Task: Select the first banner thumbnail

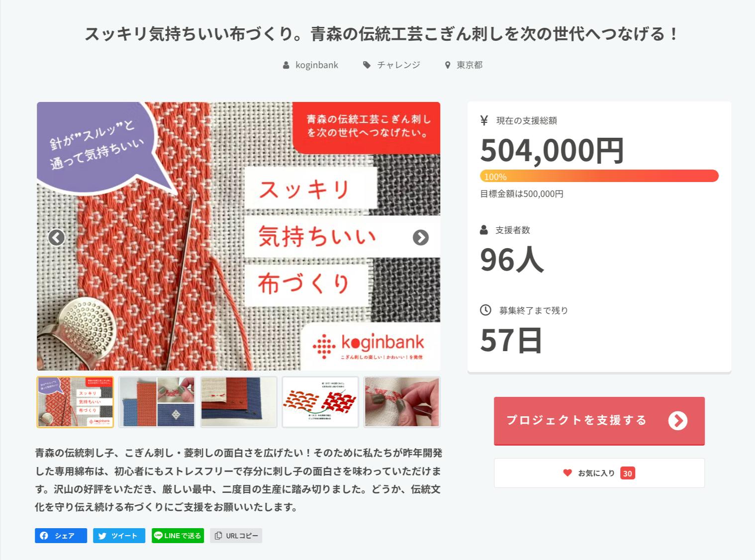Action: click(75, 402)
